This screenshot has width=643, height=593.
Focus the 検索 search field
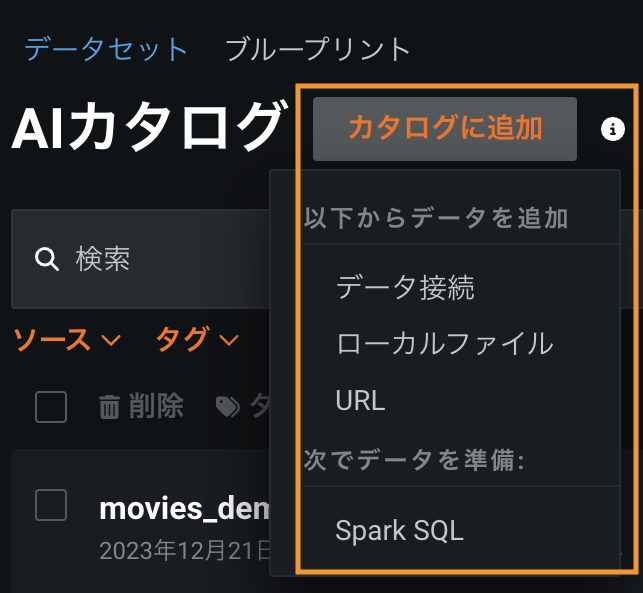coord(150,260)
